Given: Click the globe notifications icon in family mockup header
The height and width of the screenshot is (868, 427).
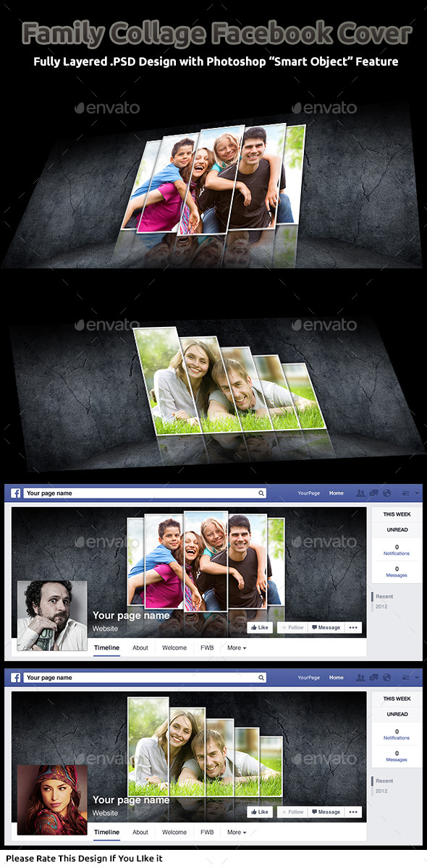Looking at the screenshot, I should click(x=386, y=493).
